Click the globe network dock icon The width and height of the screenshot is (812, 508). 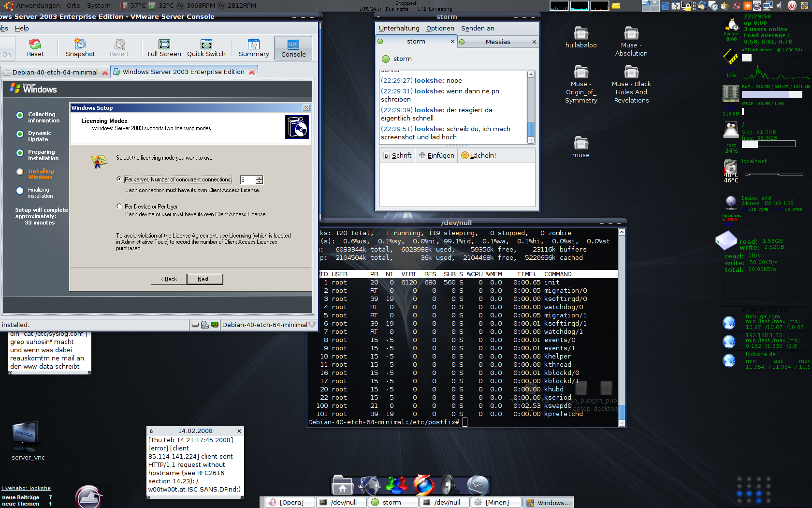pos(370,485)
